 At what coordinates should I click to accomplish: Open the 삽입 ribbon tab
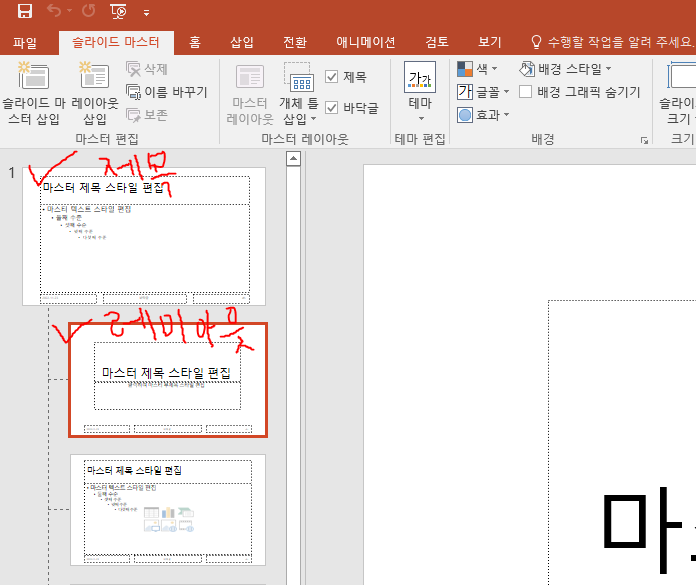click(x=242, y=43)
